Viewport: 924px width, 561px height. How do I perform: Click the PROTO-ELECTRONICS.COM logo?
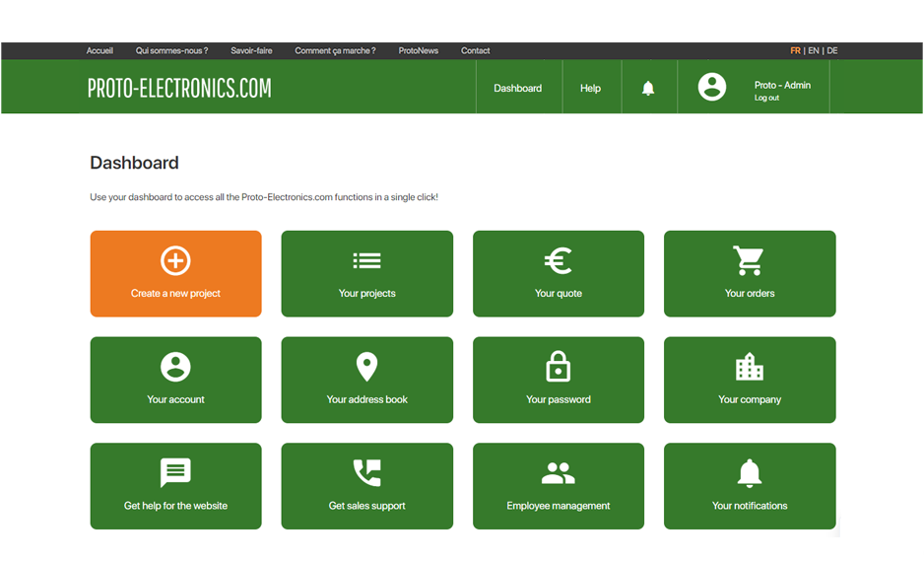[179, 88]
